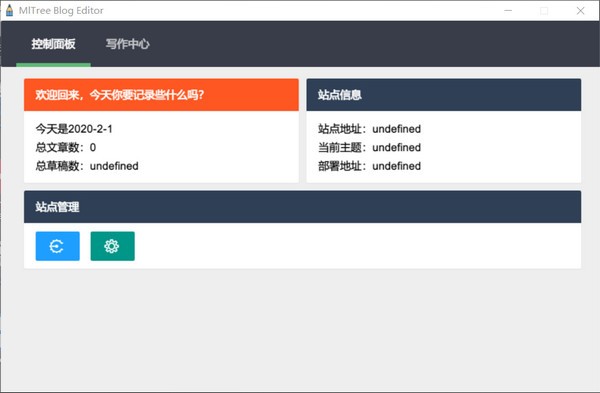
Task: Click the 站点地址: undefined line
Action: click(x=369, y=129)
